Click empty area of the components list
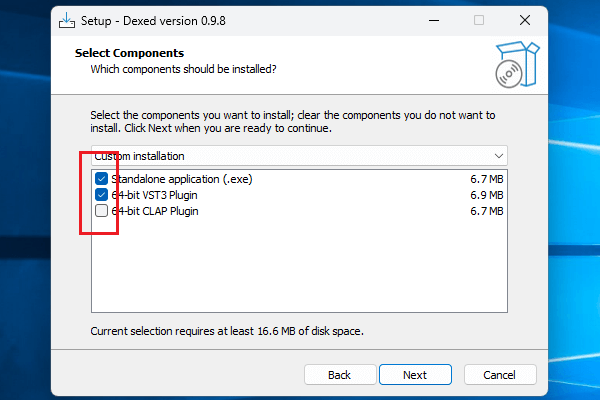 [x=300, y=270]
